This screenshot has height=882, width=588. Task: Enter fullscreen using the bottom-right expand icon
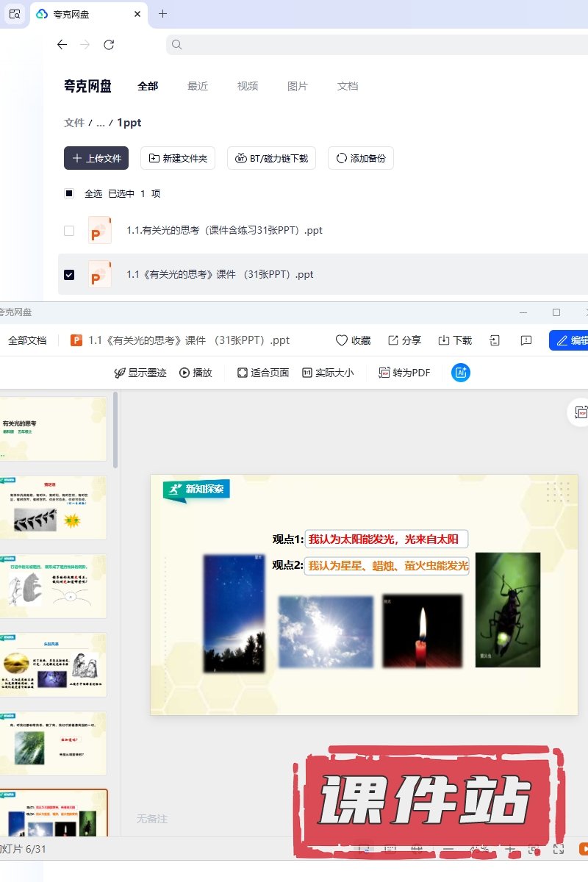559,849
